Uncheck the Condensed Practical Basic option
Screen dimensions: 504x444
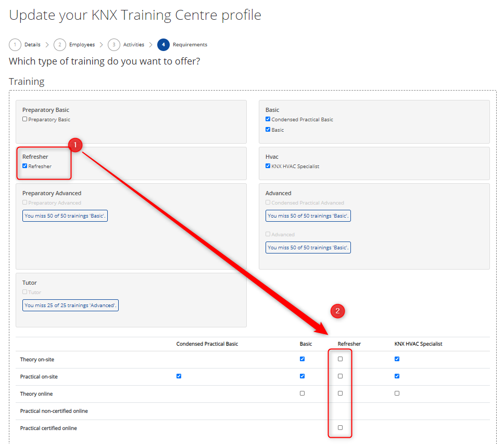pyautogui.click(x=268, y=119)
